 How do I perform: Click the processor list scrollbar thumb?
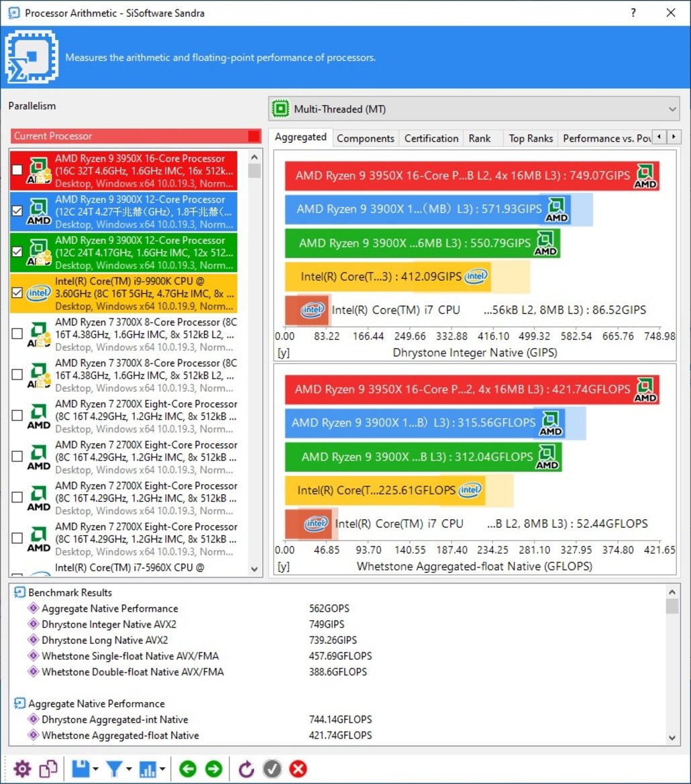point(254,171)
